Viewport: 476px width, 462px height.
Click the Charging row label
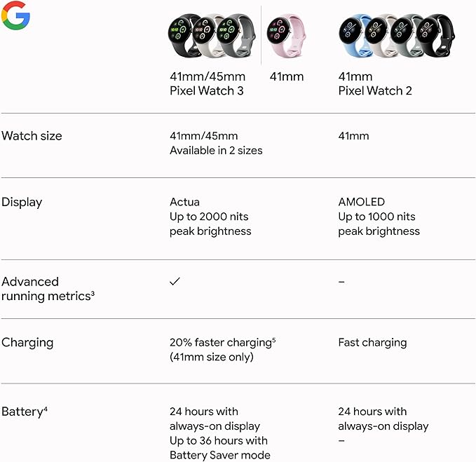pyautogui.click(x=27, y=343)
